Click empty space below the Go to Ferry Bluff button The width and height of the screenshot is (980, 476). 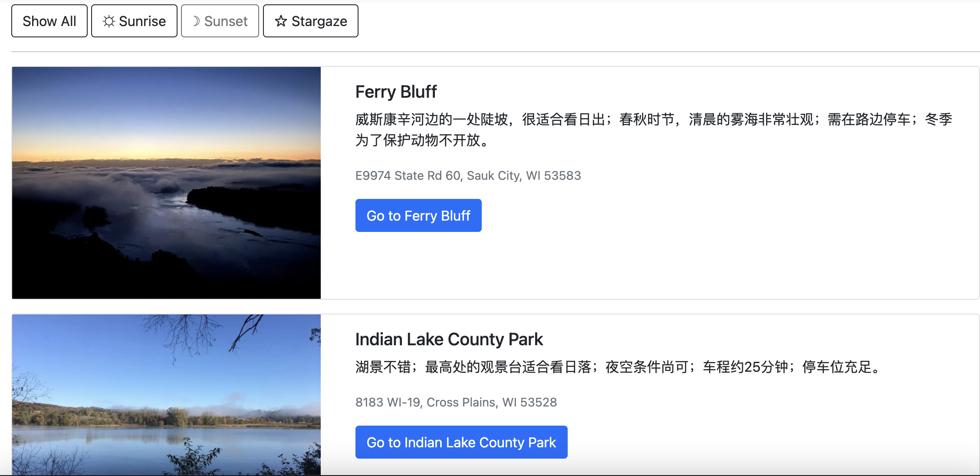608,265
